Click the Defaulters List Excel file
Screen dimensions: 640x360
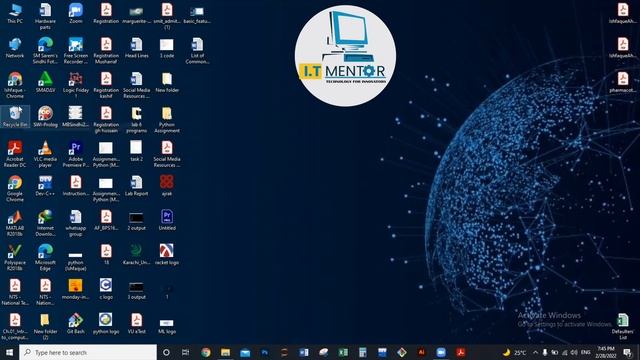(623, 327)
